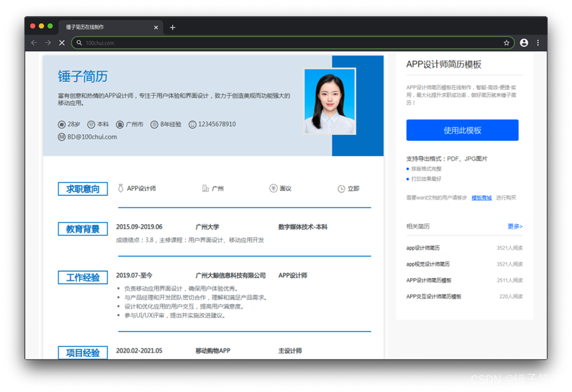Open the app设计师简历 related resume
The width and height of the screenshot is (572, 392).
pyautogui.click(x=423, y=248)
